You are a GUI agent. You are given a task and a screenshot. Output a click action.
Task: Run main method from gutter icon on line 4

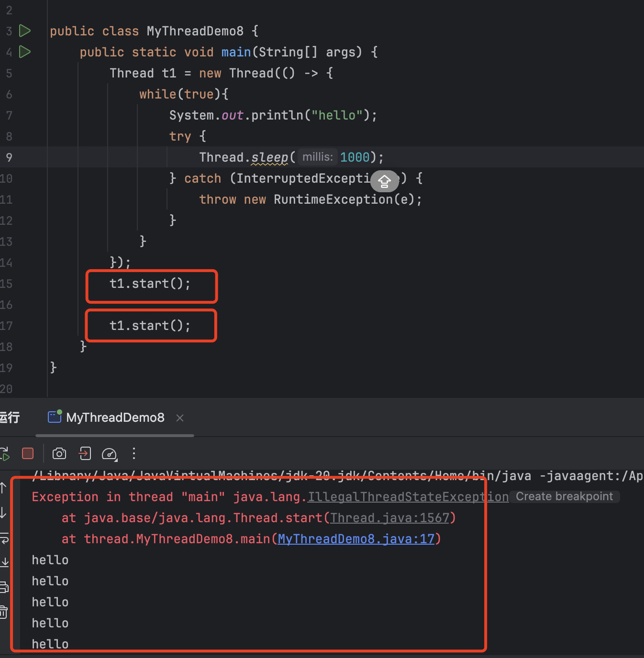point(25,52)
